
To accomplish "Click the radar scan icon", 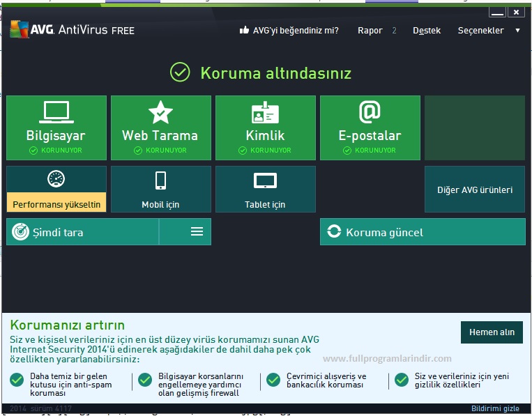I will point(20,232).
